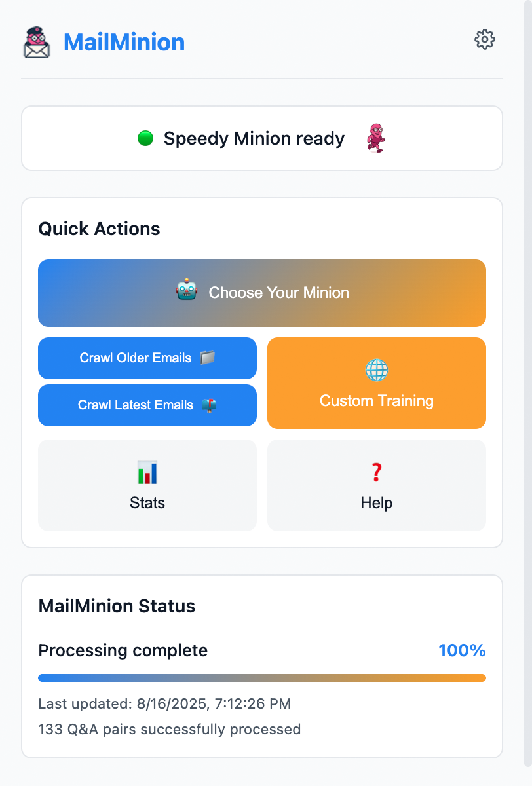Click the MailMinion title link

124,41
